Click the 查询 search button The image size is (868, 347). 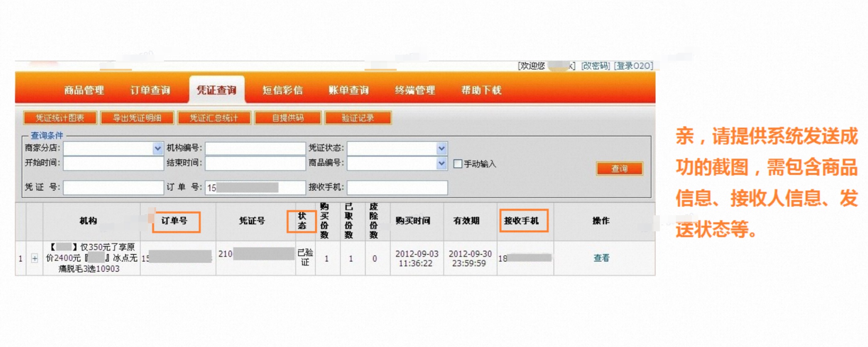(619, 169)
